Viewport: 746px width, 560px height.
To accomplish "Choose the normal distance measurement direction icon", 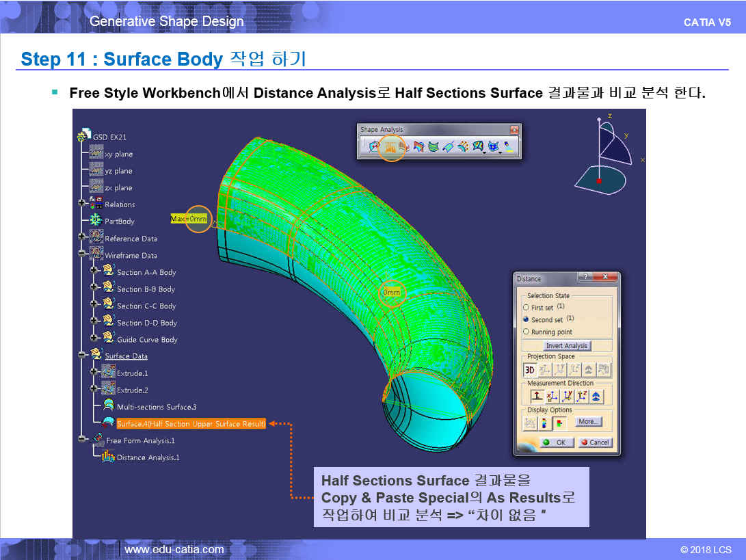I will [538, 397].
